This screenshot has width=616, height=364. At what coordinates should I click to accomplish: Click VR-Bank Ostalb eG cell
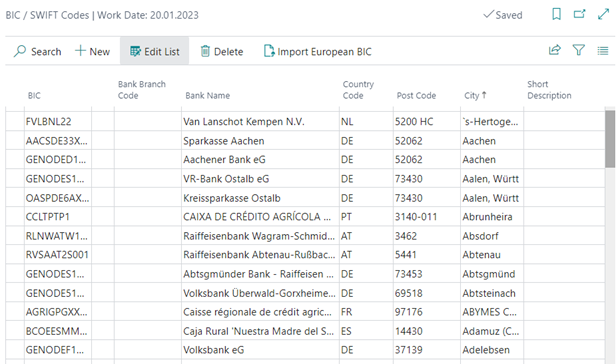[260, 179]
